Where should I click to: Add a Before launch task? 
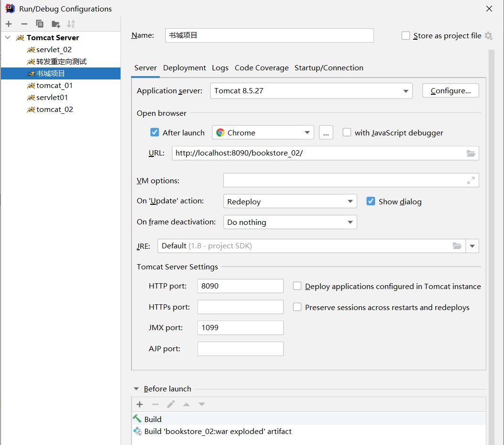pyautogui.click(x=140, y=404)
